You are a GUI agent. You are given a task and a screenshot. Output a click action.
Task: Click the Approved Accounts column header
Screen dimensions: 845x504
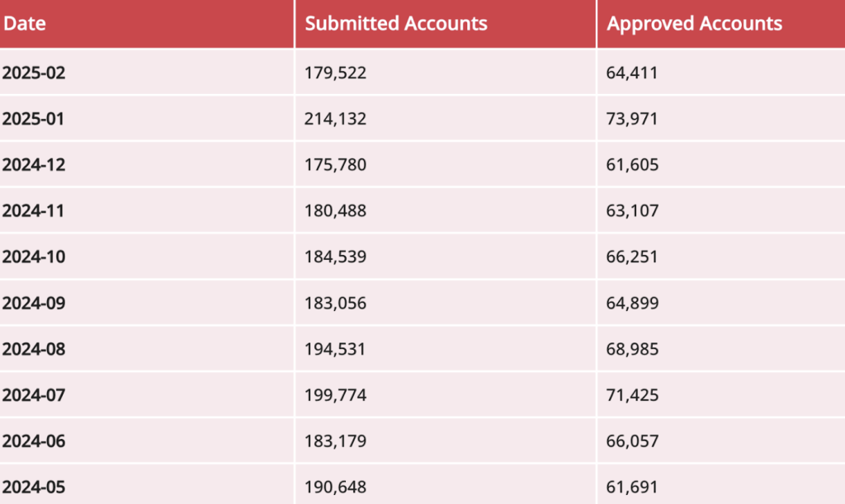(694, 24)
